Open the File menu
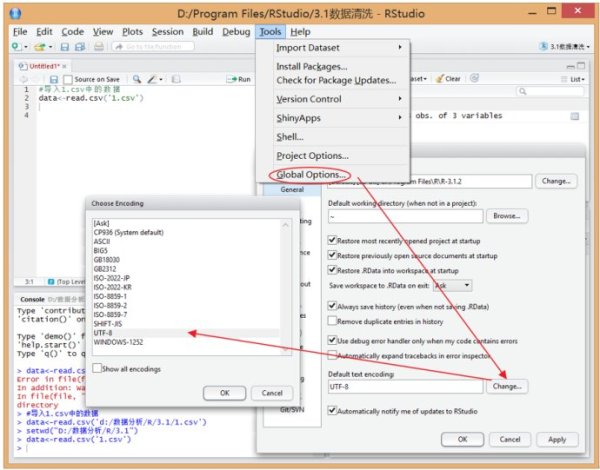 20,32
